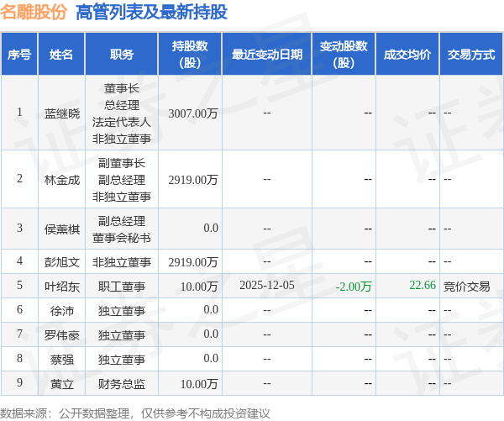Select the 姓名 column header
The height and width of the screenshot is (421, 504).
61,54
